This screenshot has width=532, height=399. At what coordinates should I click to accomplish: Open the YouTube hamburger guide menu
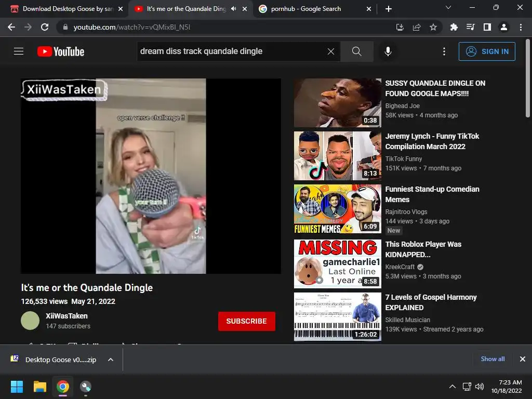(x=19, y=51)
